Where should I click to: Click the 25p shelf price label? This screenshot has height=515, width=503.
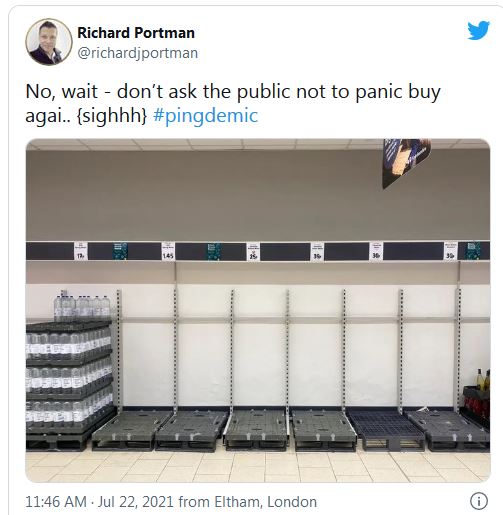pos(253,251)
